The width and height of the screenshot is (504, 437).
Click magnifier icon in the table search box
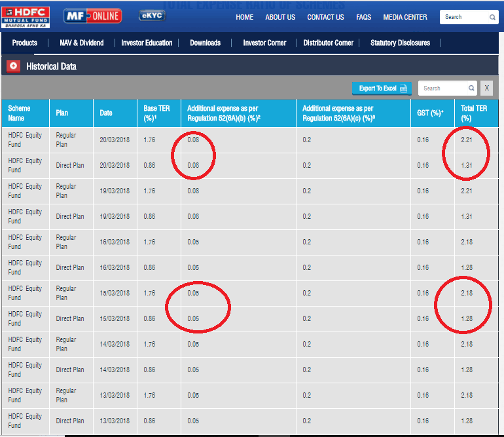tap(471, 88)
